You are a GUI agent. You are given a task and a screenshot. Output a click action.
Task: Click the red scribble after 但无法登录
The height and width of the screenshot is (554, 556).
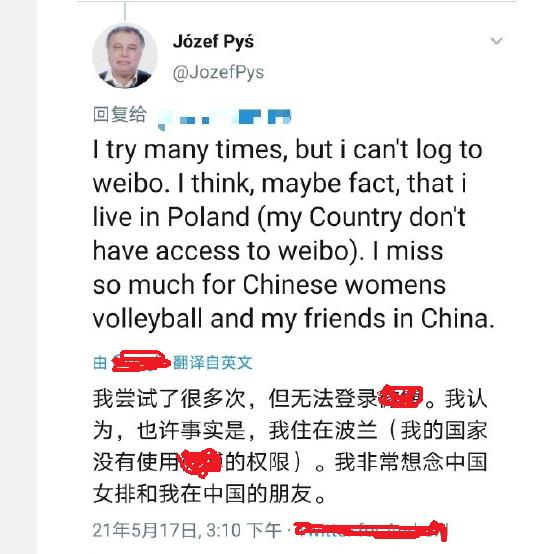401,396
